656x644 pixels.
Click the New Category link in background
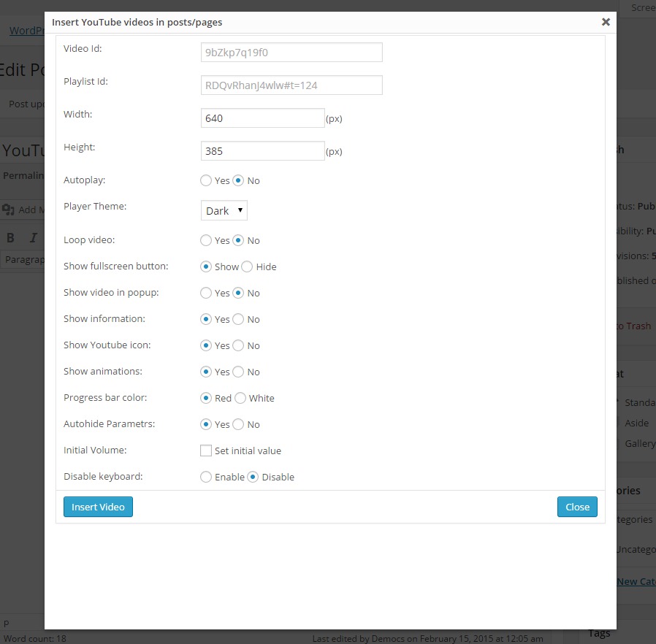coord(636,581)
